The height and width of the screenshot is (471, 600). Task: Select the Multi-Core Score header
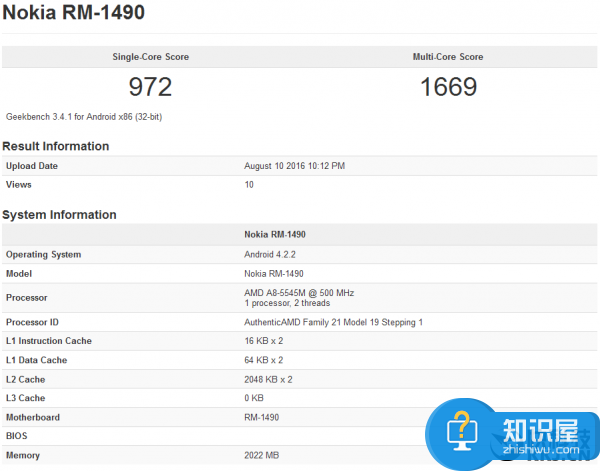[x=448, y=57]
